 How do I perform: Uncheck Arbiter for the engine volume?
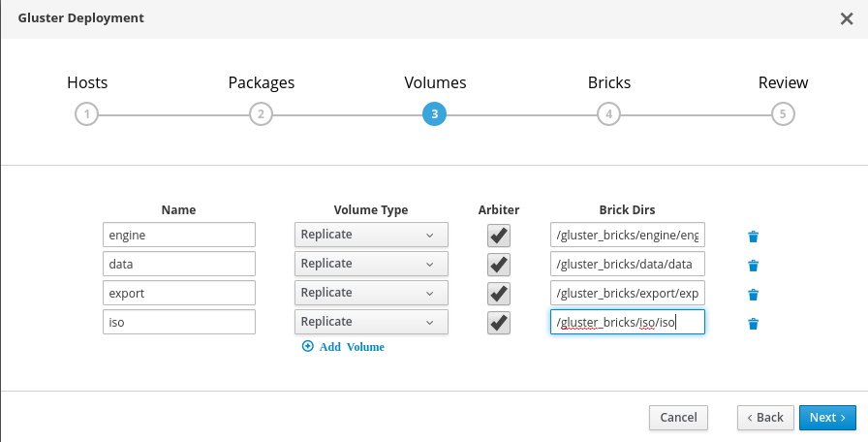coord(499,235)
